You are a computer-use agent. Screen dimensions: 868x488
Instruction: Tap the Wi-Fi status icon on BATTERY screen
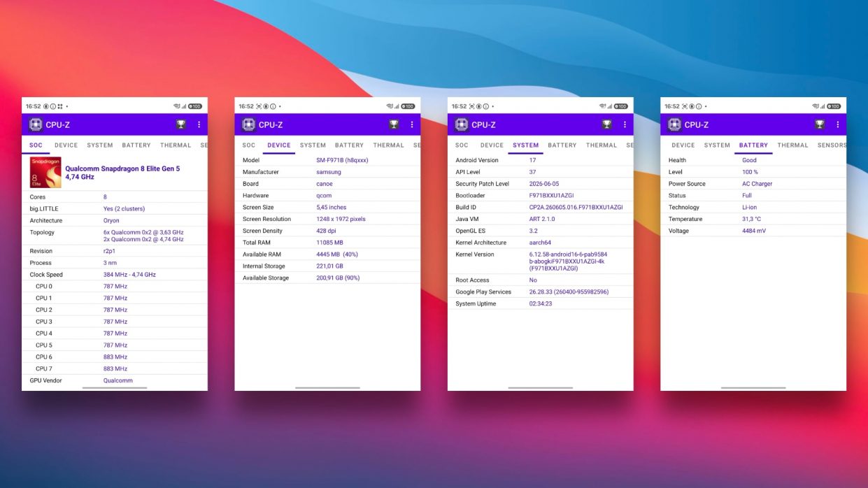[x=816, y=106]
